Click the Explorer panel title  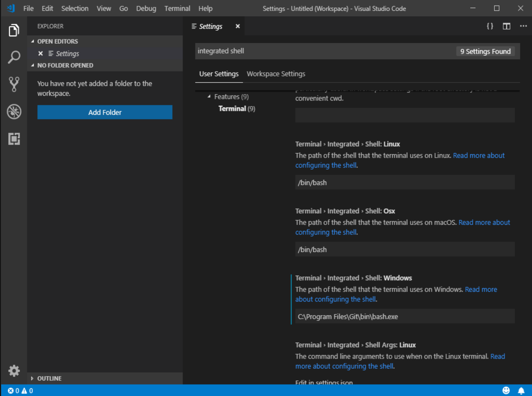pyautogui.click(x=50, y=26)
